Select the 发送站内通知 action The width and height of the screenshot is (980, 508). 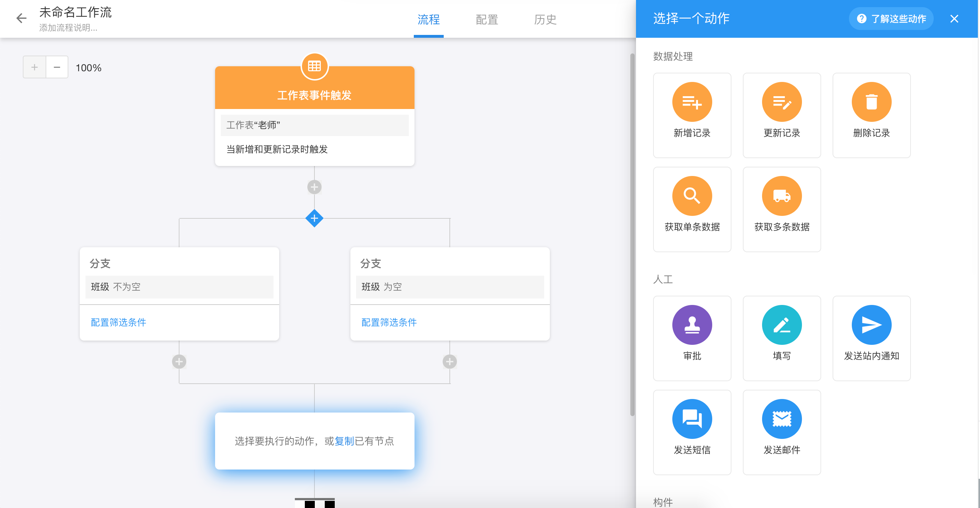tap(871, 338)
